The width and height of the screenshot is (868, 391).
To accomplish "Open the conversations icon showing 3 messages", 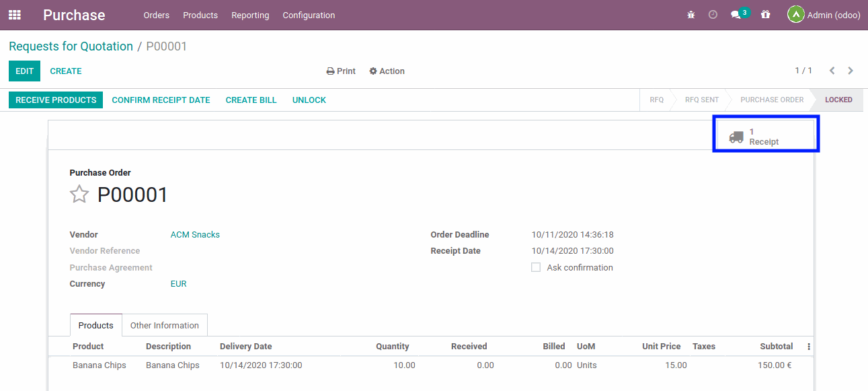I will 736,14.
